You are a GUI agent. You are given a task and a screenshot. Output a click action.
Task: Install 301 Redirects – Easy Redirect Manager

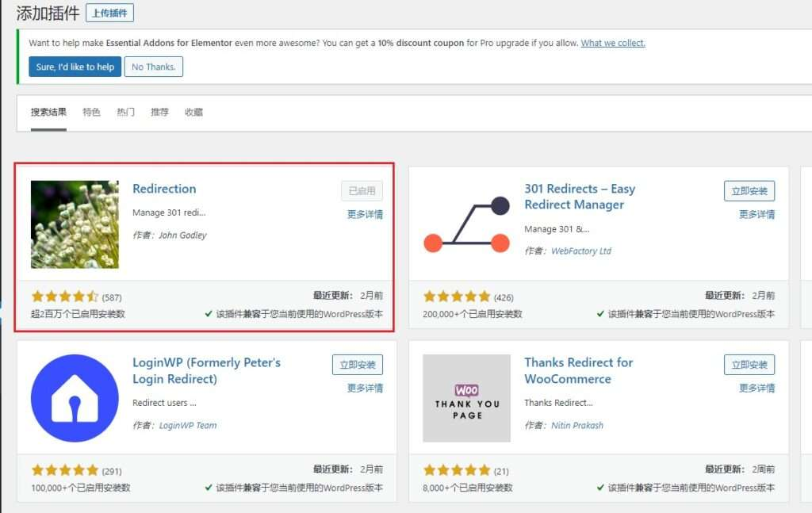coord(749,190)
